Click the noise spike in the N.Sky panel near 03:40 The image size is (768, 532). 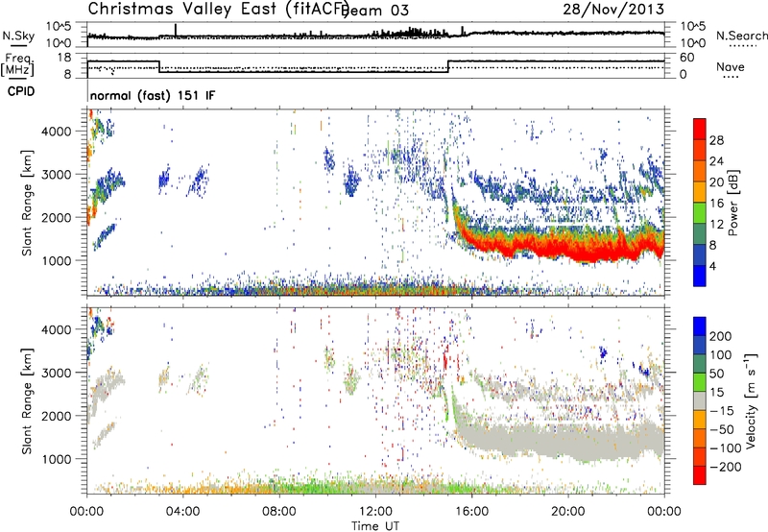(176, 30)
